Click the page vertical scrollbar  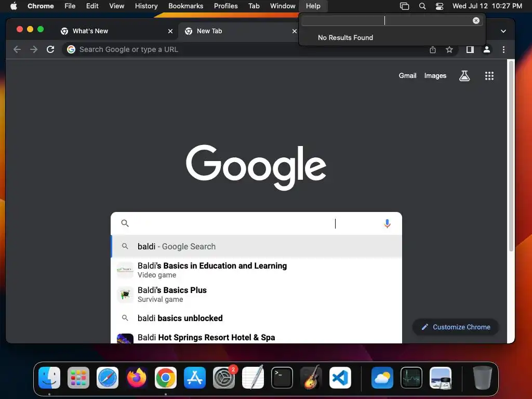[x=511, y=156]
